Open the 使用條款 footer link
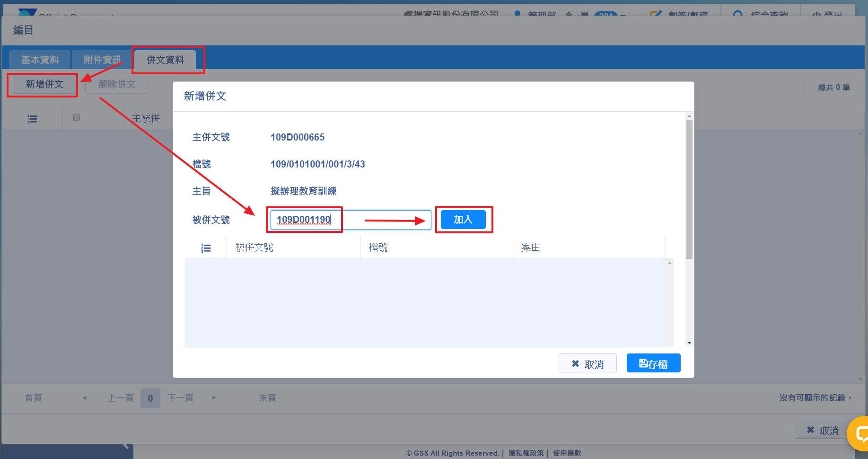868x459 pixels. (567, 453)
